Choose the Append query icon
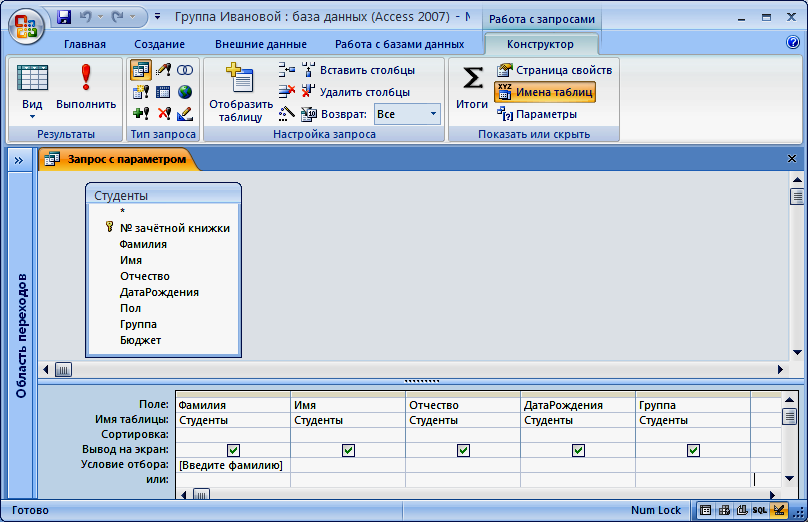 [x=141, y=113]
